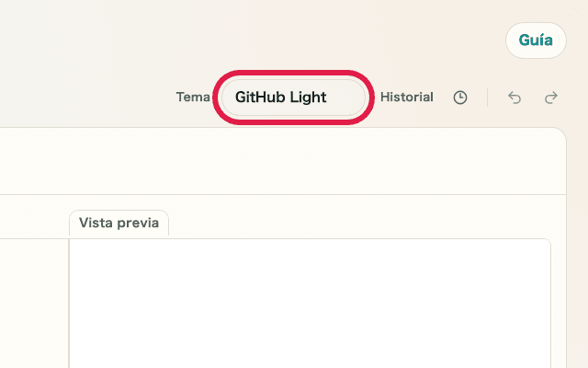The image size is (588, 368).
Task: Switch to the Vista previa tab
Action: [x=119, y=223]
